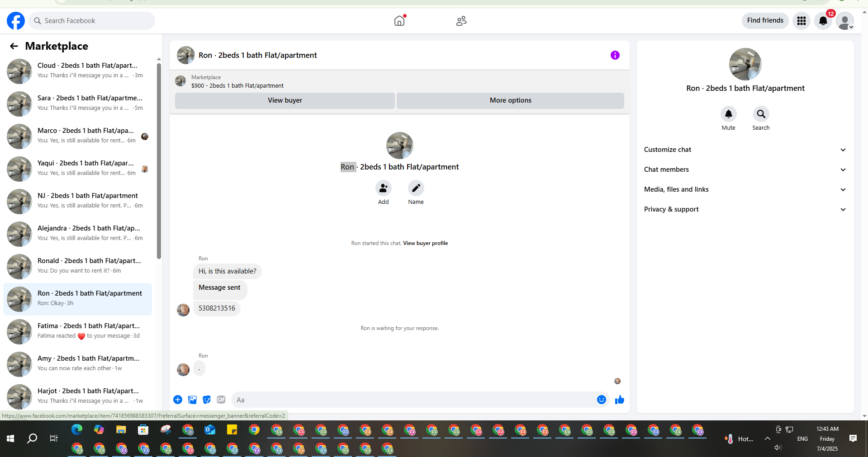868x457 pixels.
Task: Open Fatima conversation in chat list
Action: [77, 331]
